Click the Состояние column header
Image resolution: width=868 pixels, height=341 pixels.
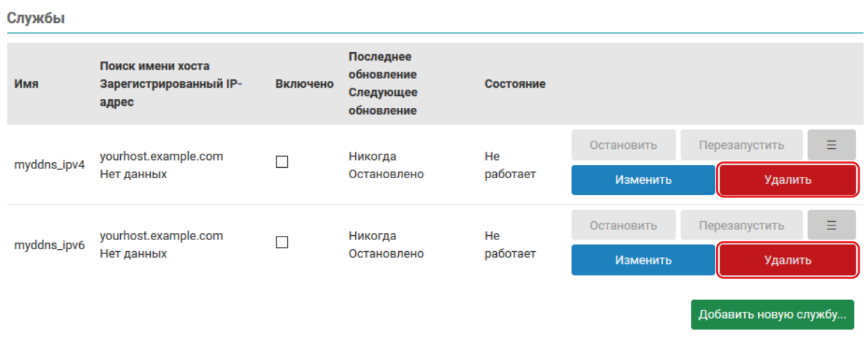[515, 84]
